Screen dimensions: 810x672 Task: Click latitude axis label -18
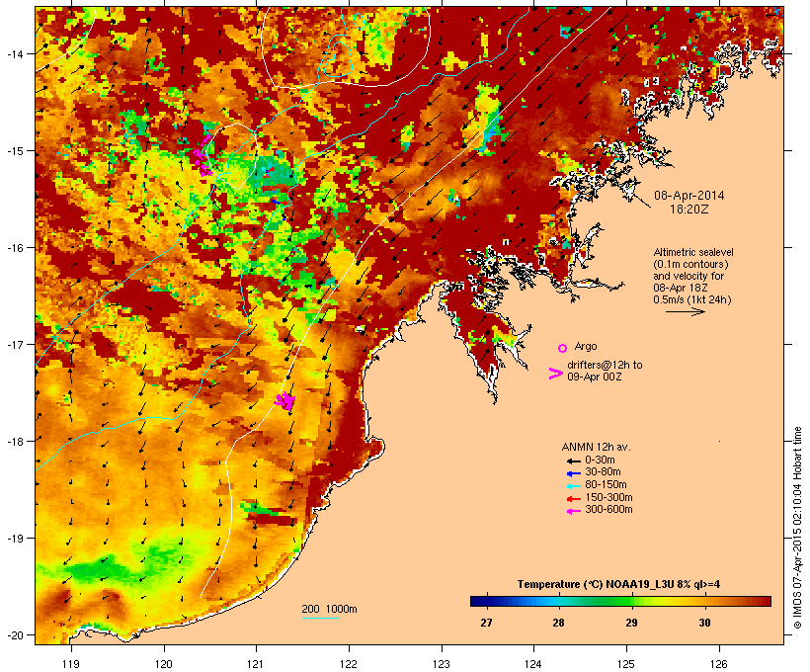14,441
